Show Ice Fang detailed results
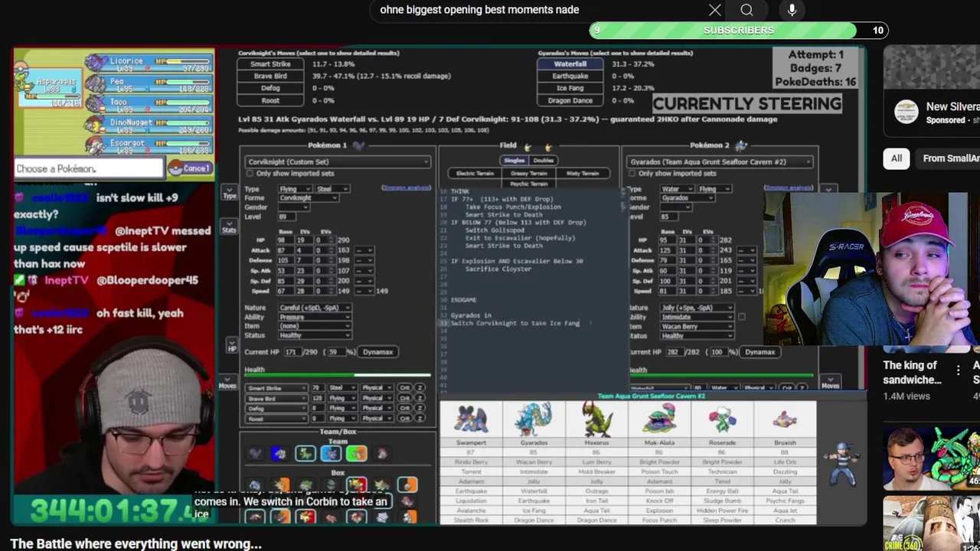Viewport: 980px width, 551px height. [x=570, y=88]
